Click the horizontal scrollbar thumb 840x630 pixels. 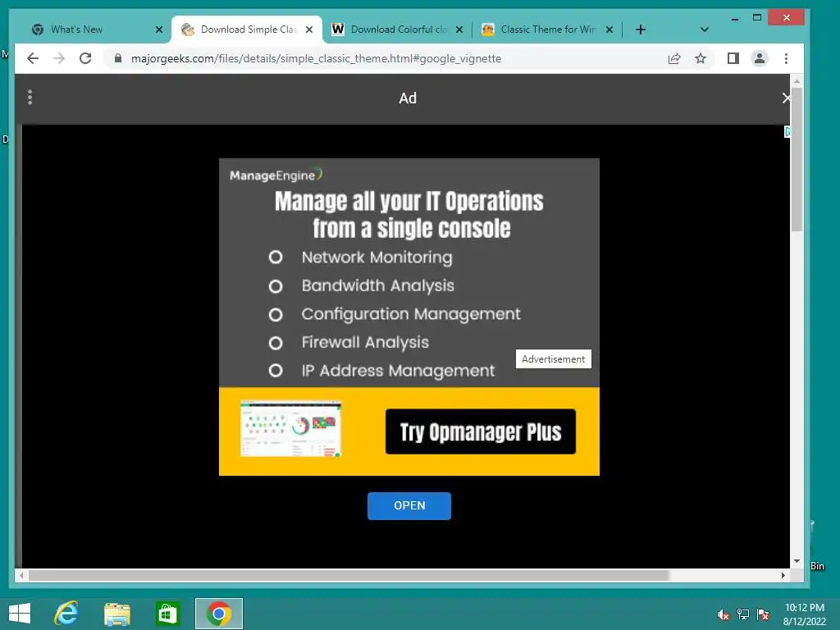348,575
